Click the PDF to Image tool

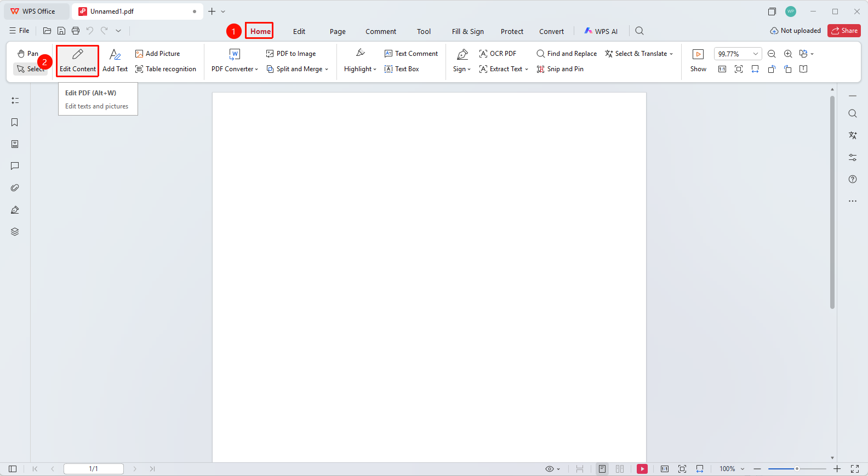[x=291, y=54]
